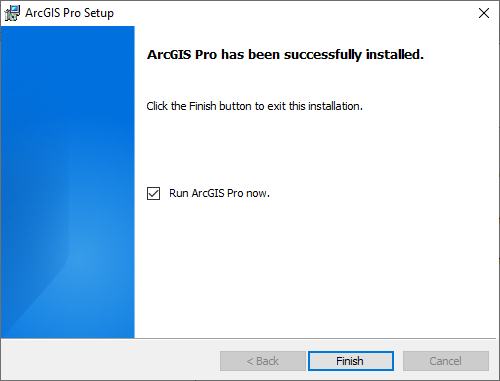
Task: Click the ArcGIS Pro Setup installer icon
Action: (x=12, y=13)
